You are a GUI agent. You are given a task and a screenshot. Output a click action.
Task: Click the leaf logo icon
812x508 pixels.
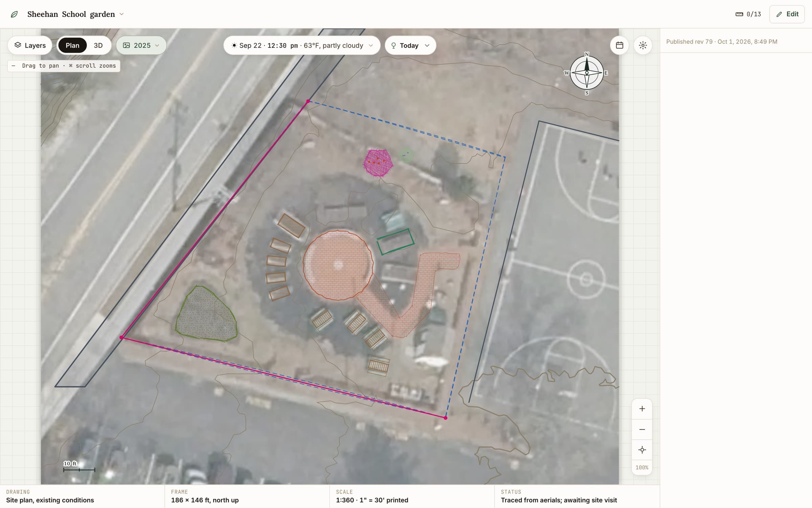(x=14, y=14)
